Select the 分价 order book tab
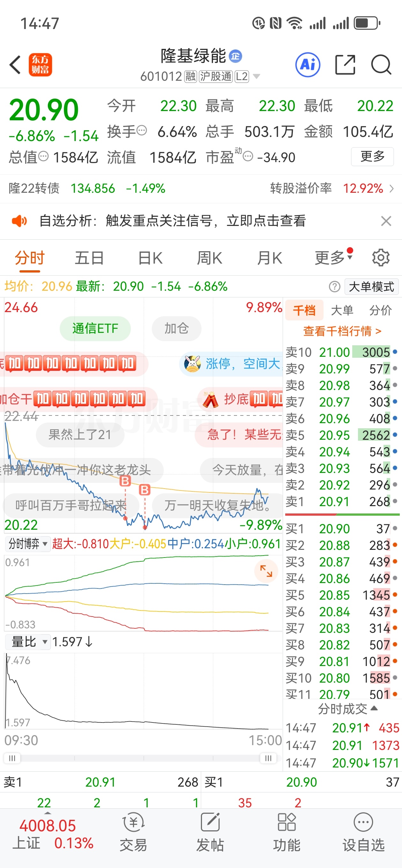 click(380, 310)
